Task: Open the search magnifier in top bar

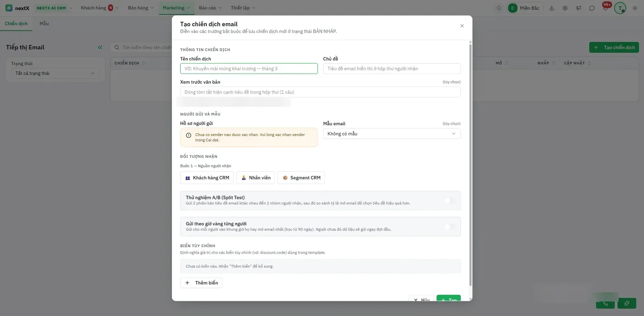Action: 499,8
